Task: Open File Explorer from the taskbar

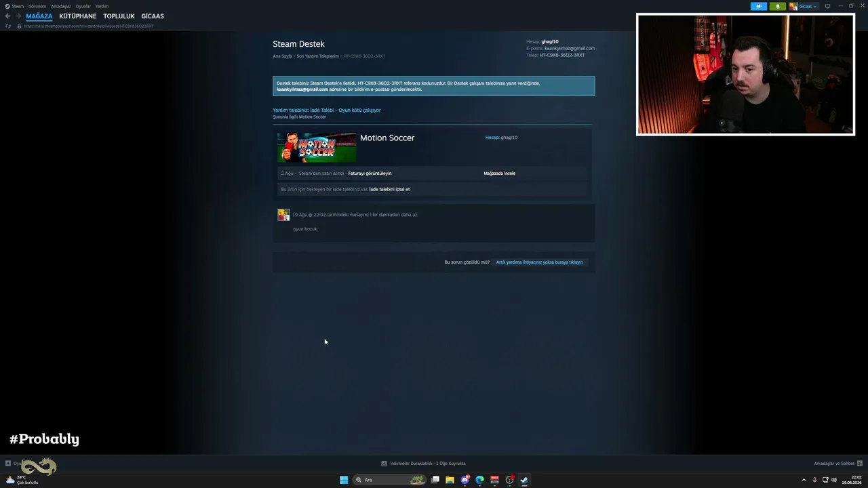Action: 450,480
